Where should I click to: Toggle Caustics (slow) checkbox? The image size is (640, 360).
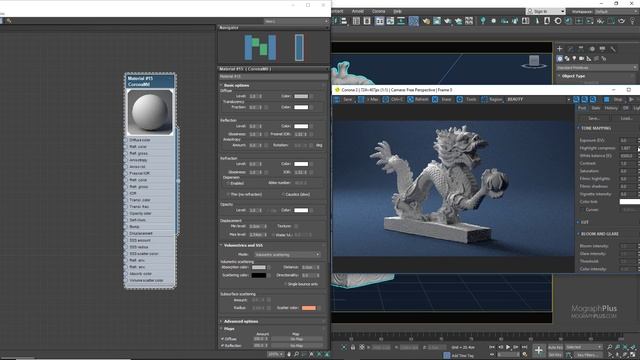282,194
